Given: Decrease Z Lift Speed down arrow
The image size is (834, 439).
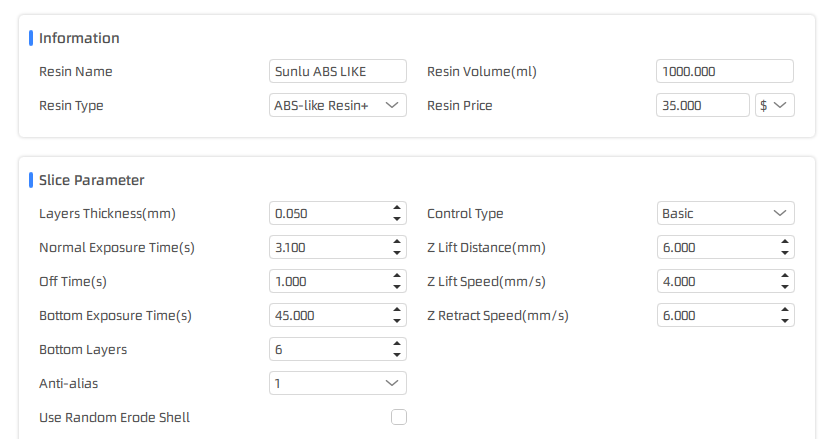Looking at the screenshot, I should point(785,287).
